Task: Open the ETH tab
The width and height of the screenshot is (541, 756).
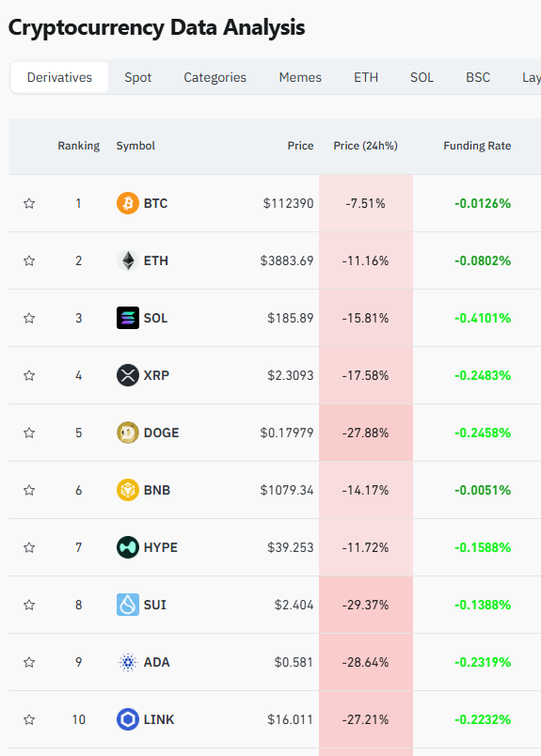Action: pos(366,77)
